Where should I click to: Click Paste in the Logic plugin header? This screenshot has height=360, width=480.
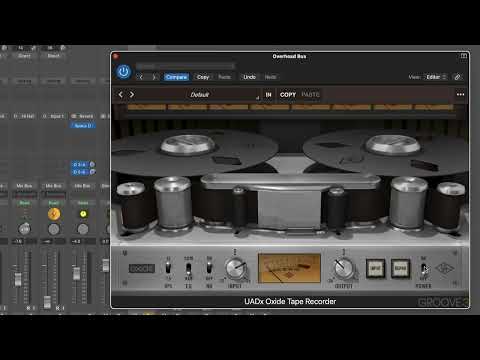click(224, 77)
